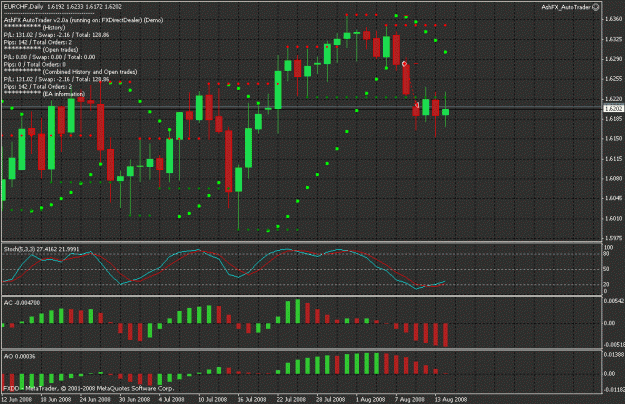625x404 pixels.
Task: Click the -0.00518 value on AC scale
Action: 614,345
